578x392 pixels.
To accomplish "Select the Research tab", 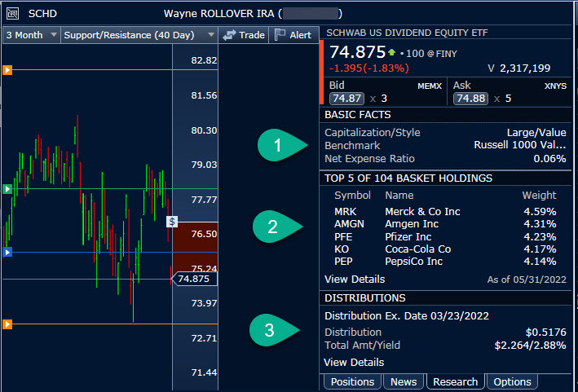I will pyautogui.click(x=455, y=381).
